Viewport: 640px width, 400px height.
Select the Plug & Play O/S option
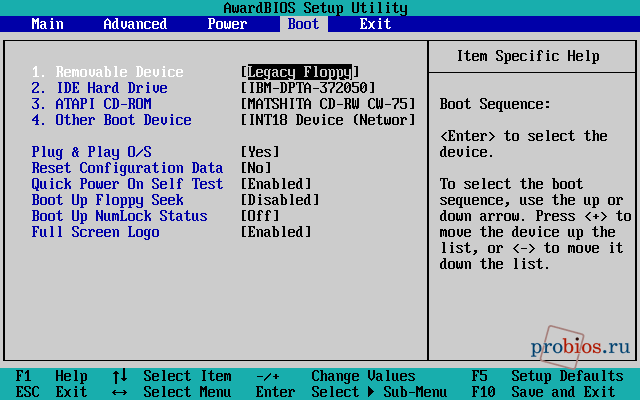pyautogui.click(x=91, y=152)
